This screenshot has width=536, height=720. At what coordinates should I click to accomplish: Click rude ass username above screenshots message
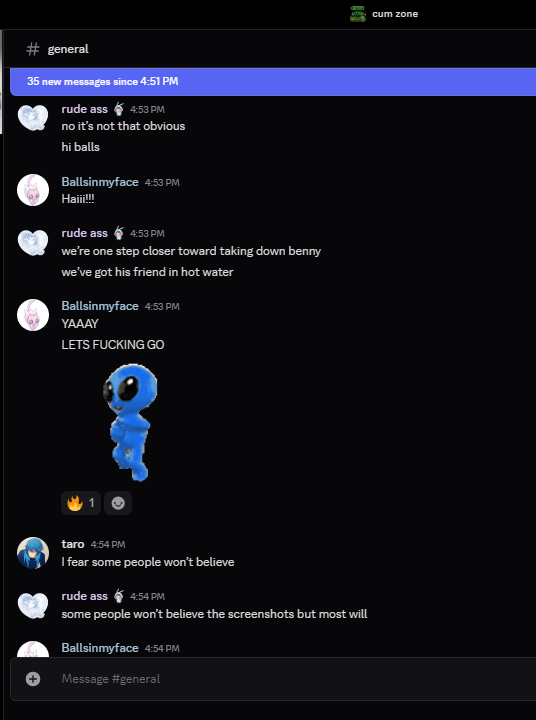pyautogui.click(x=85, y=596)
